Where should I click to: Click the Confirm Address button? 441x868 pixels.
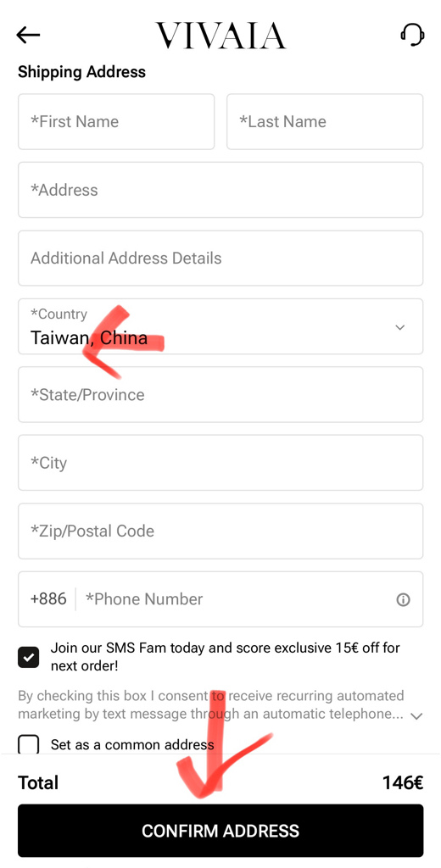[220, 831]
